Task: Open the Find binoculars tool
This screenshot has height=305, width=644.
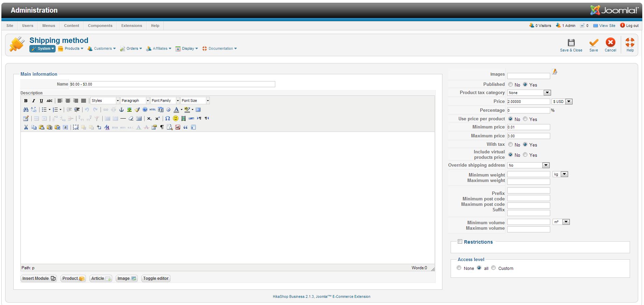Action: (x=26, y=109)
